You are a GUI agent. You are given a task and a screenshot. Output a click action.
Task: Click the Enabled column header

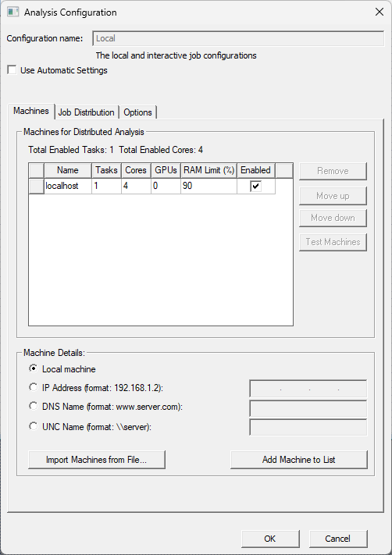tap(255, 170)
